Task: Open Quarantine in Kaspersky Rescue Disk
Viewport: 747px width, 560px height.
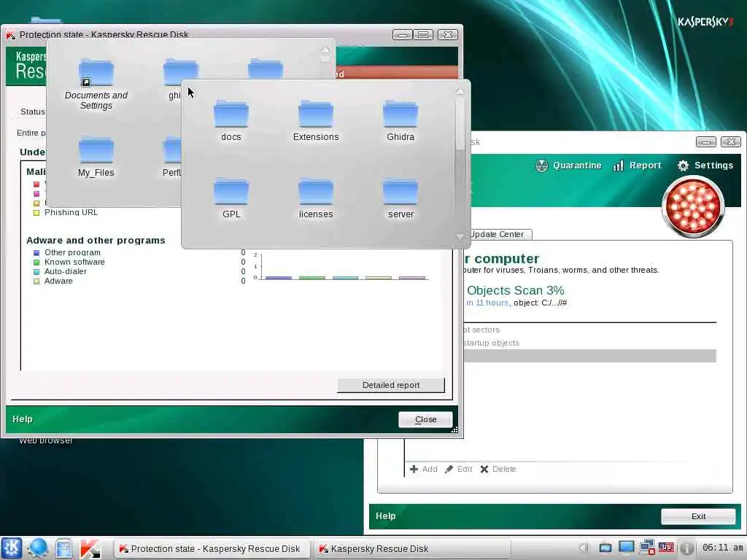Action: 568,166
